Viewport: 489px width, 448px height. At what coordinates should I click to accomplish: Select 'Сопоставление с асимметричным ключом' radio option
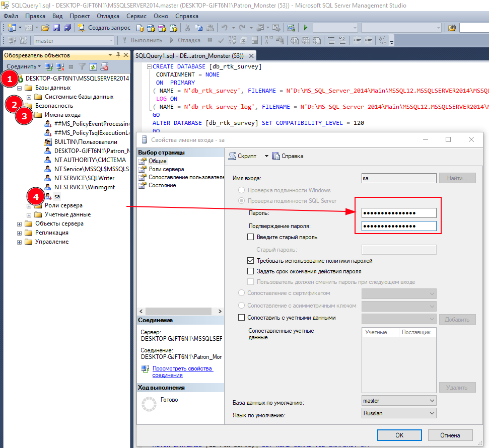click(241, 305)
